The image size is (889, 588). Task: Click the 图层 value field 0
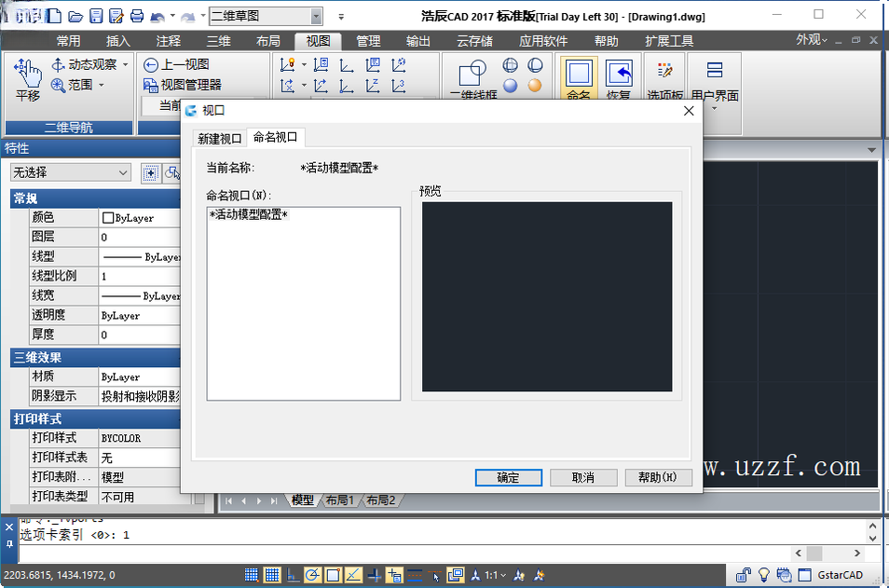pos(140,237)
